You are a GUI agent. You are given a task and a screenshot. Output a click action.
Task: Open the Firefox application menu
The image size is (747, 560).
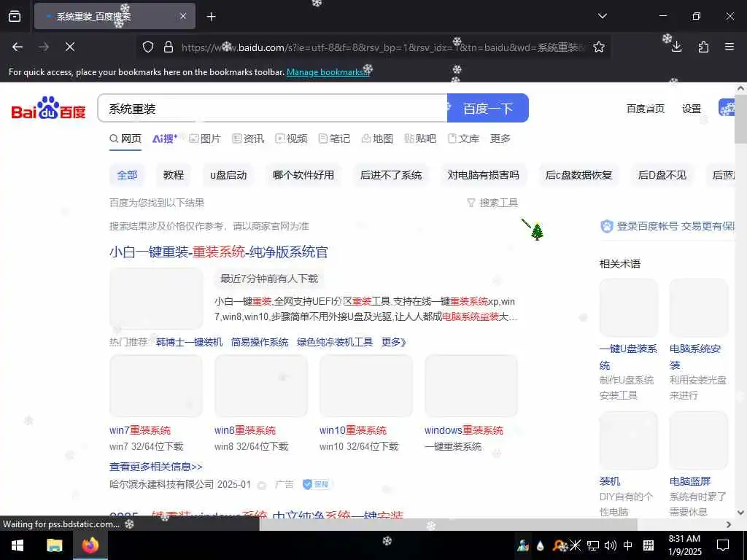[x=729, y=47]
